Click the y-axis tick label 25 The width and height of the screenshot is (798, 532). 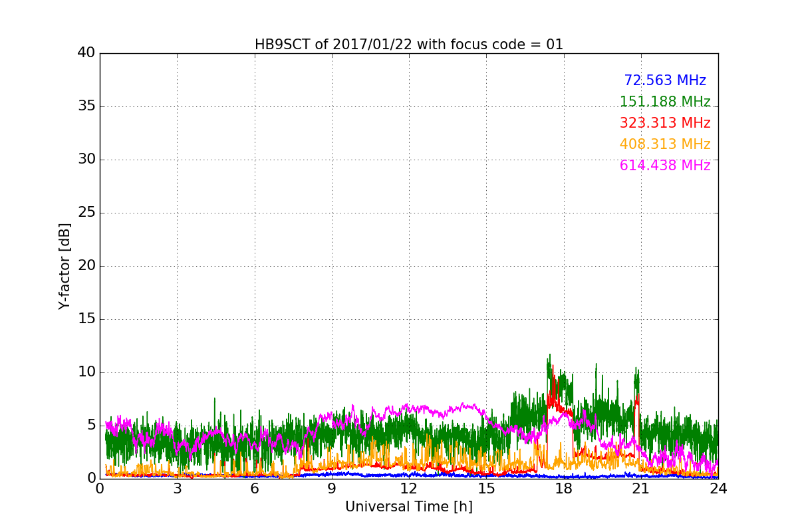pyautogui.click(x=86, y=213)
